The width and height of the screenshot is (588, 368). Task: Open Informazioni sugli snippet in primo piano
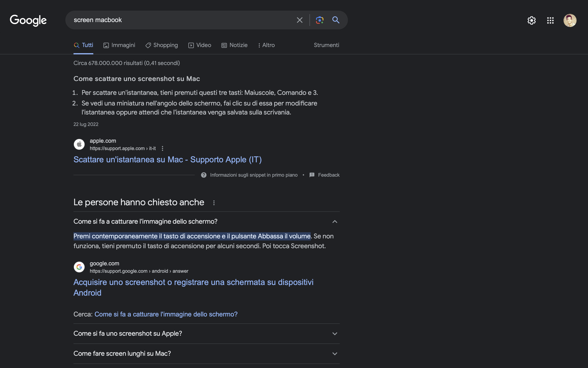[254, 175]
